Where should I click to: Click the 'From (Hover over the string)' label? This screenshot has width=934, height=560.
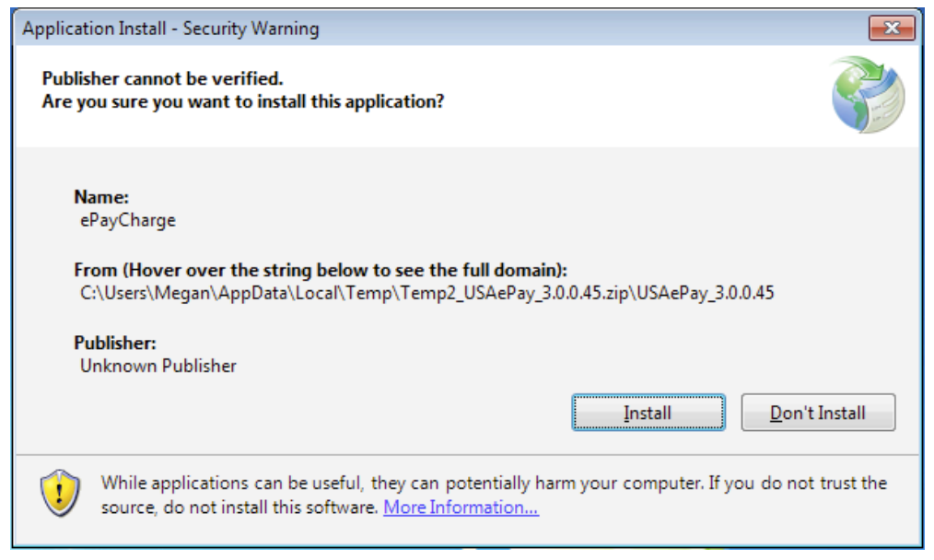(320, 271)
